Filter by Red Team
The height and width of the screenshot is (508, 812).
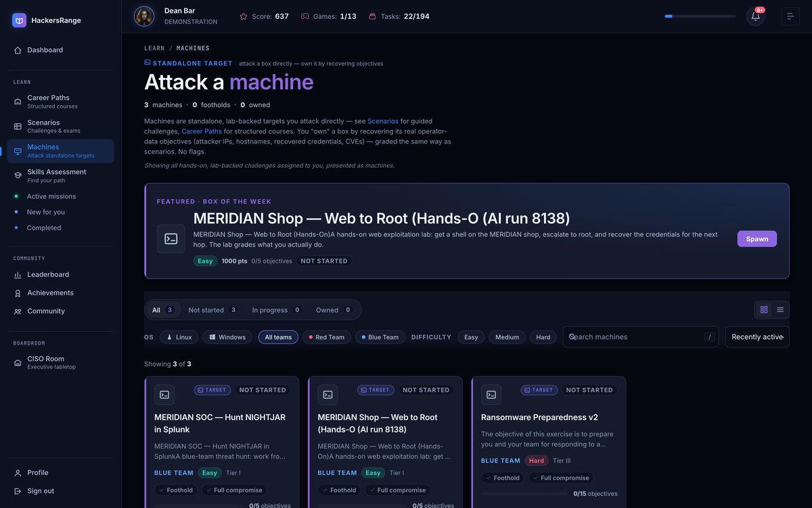[x=326, y=337]
